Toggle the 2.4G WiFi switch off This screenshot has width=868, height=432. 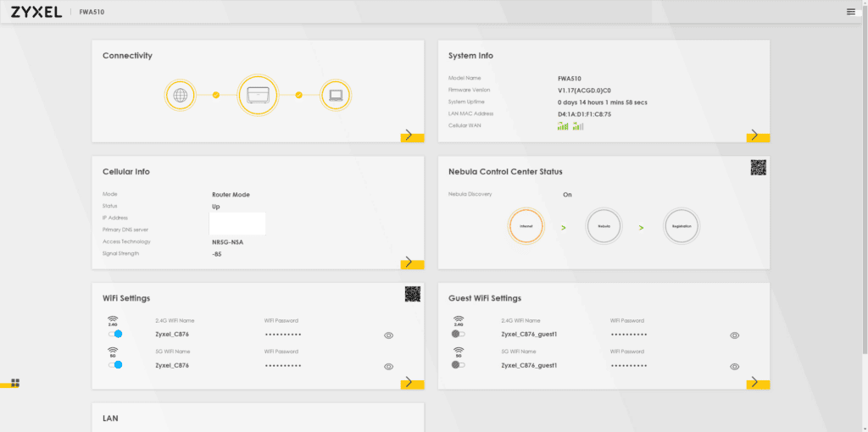115,335
